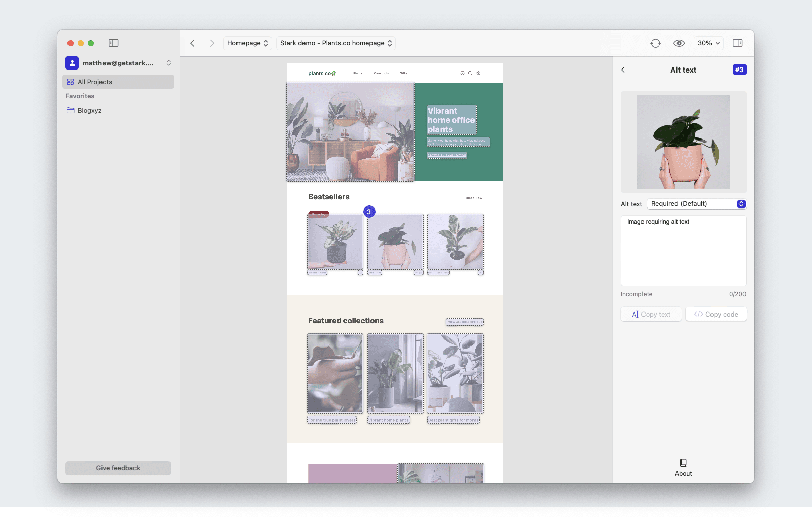Select the numbered 3 marker on canvas
The image size is (812, 521).
coord(369,212)
